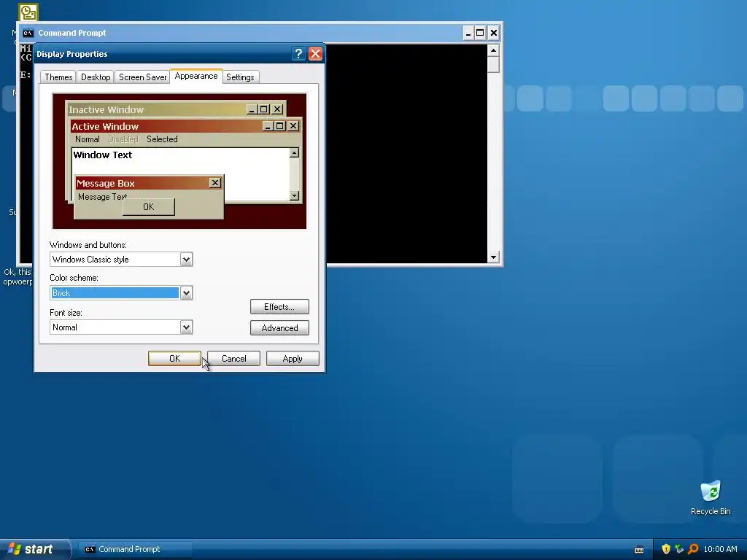Close the Command Prompt window
The width and height of the screenshot is (747, 560).
(494, 33)
